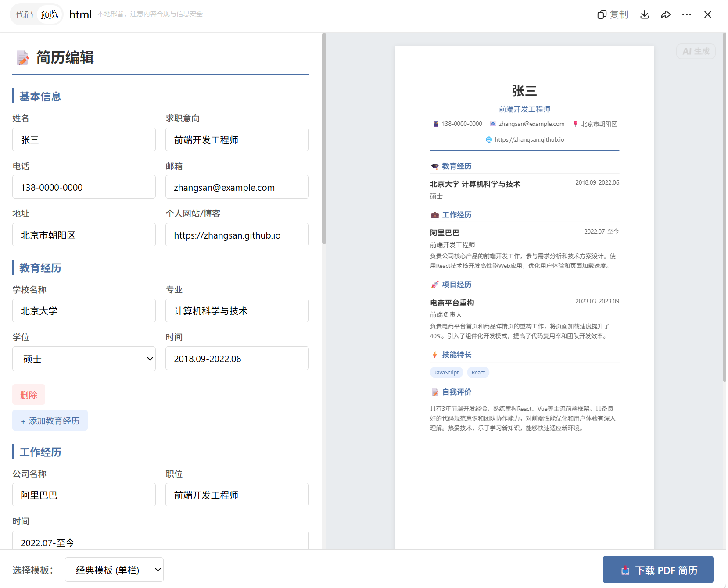The image size is (728, 588).
Task: Click the location pin icon in preview
Action: click(575, 124)
